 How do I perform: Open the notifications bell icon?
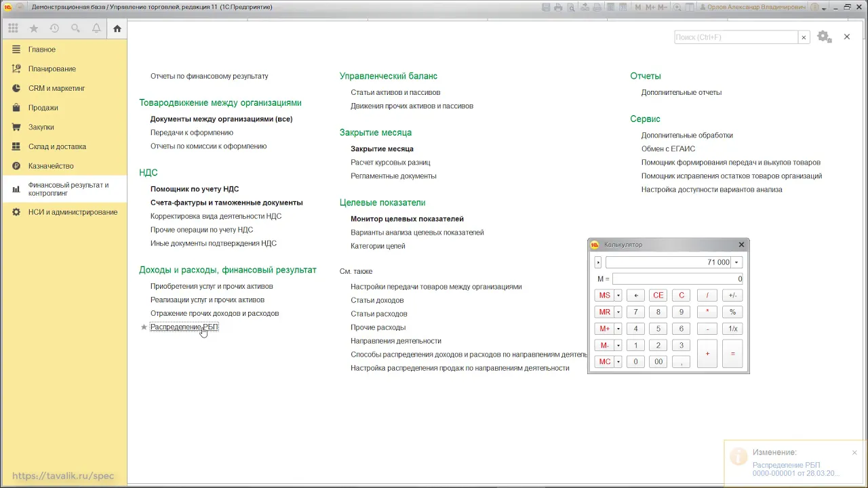(x=96, y=28)
